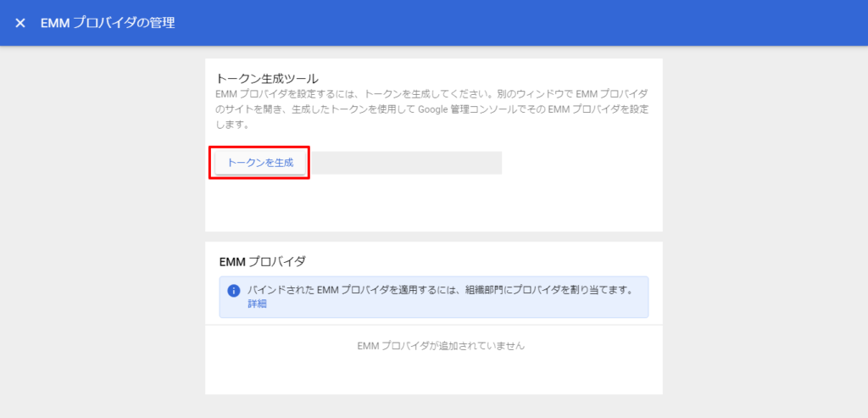Click gray page background left of the cards

pos(102,229)
